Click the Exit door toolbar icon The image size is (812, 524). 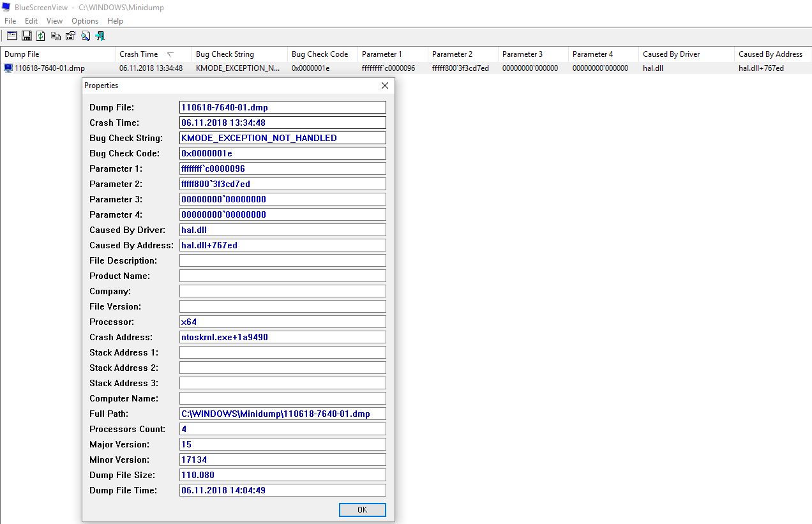coord(100,36)
